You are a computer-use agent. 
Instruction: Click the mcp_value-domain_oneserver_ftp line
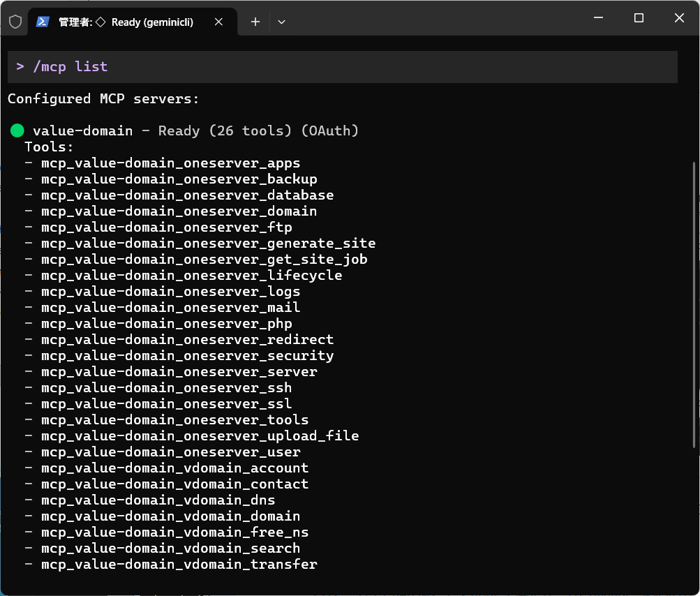click(167, 228)
